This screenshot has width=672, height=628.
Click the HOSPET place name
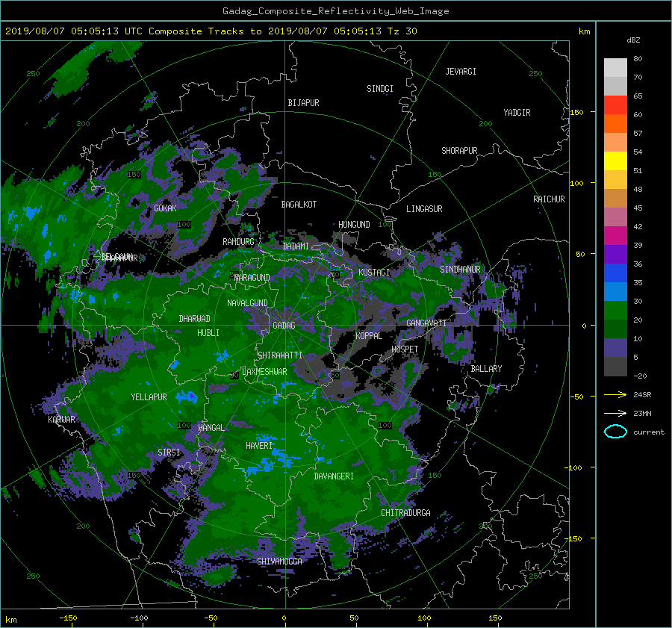tap(405, 349)
